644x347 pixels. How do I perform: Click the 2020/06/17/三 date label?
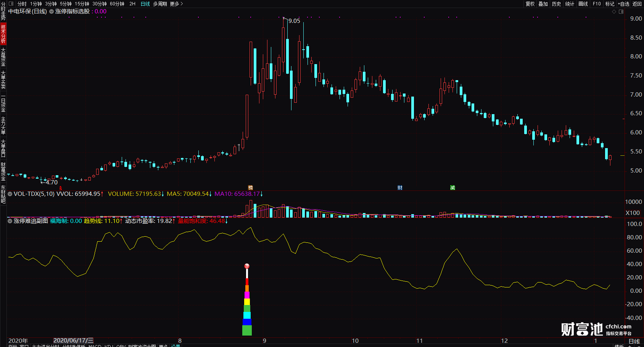click(73, 341)
